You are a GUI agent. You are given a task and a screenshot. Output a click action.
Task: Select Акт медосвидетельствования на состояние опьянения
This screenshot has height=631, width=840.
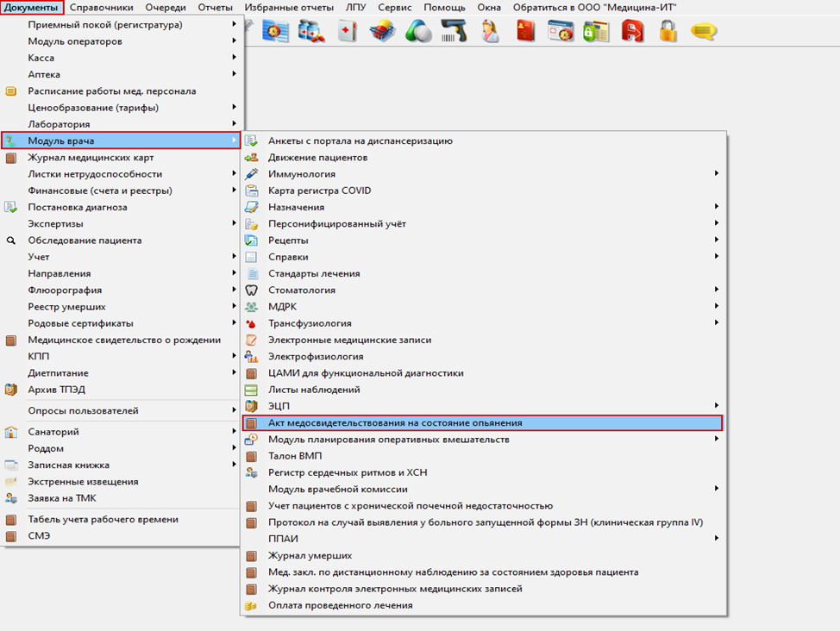pos(483,422)
